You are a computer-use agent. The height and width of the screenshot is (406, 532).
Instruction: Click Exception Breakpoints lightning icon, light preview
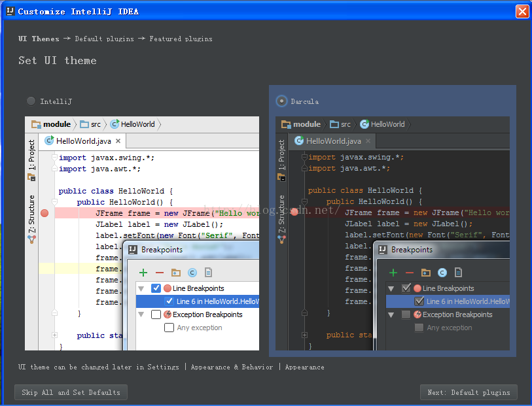[168, 314]
